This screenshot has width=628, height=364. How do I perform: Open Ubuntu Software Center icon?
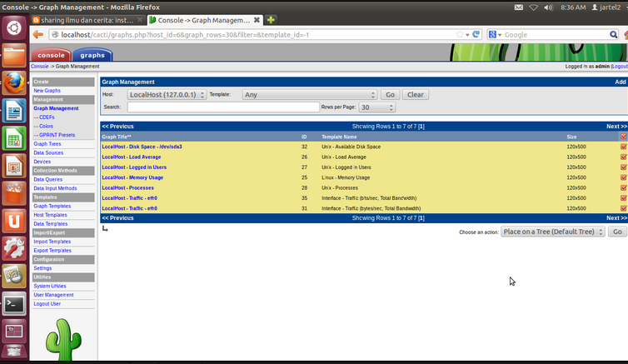pyautogui.click(x=14, y=193)
